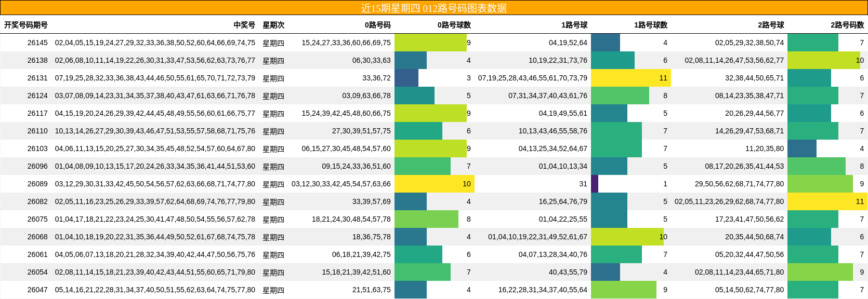Select issue number 26124
The width and height of the screenshot is (868, 299).
(37, 96)
